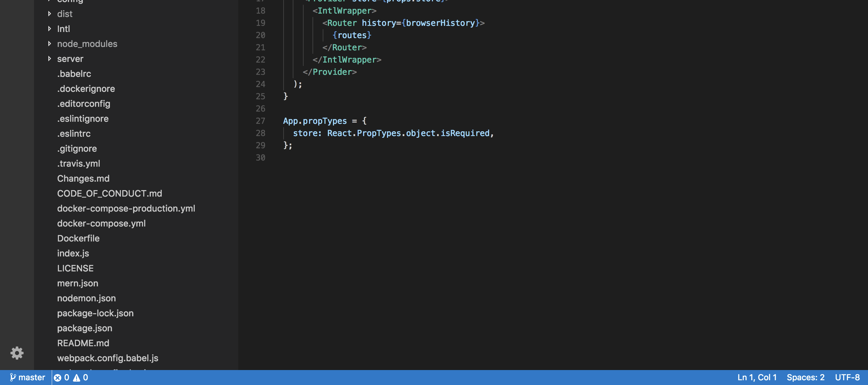Open encoding selector via UTF-8 label
868x385 pixels.
(x=848, y=377)
